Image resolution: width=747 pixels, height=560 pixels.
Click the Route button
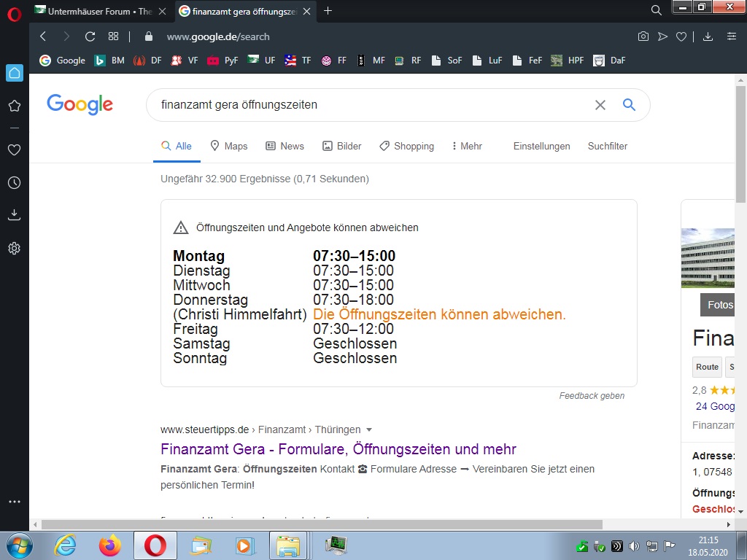point(707,367)
